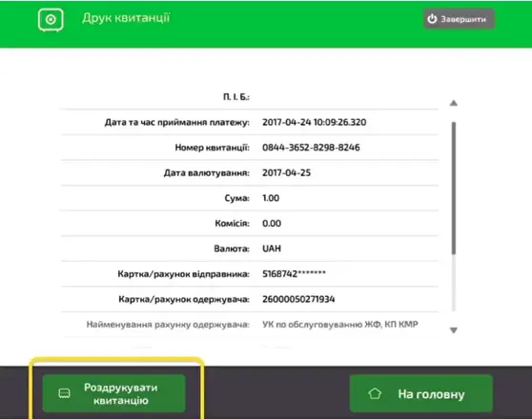Go to На головну home button

pos(420,393)
